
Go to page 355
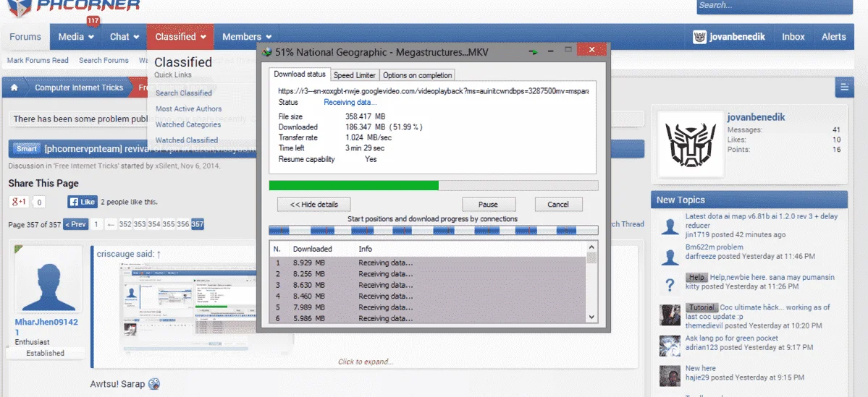click(168, 224)
